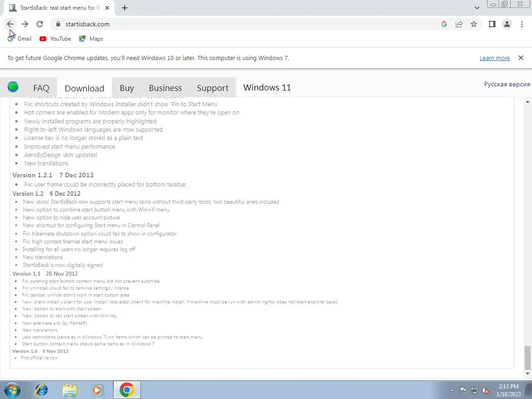Dismiss the Chrome update notification bar
The image size is (532, 399).
[521, 58]
